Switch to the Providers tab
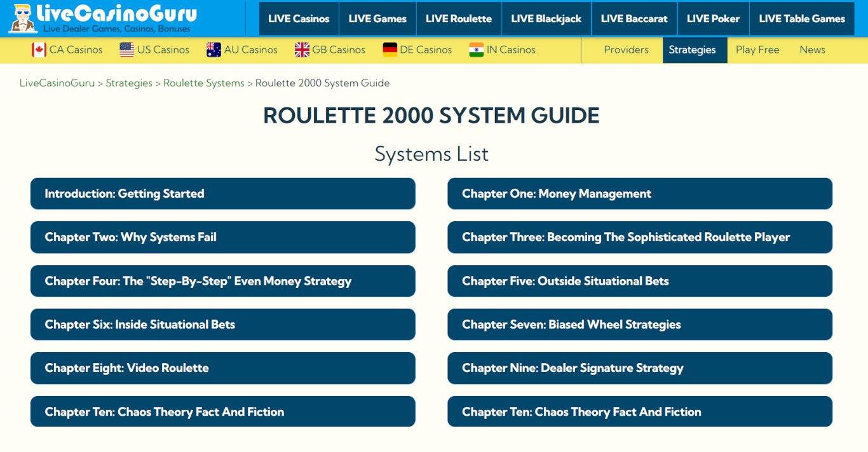 pyautogui.click(x=627, y=50)
